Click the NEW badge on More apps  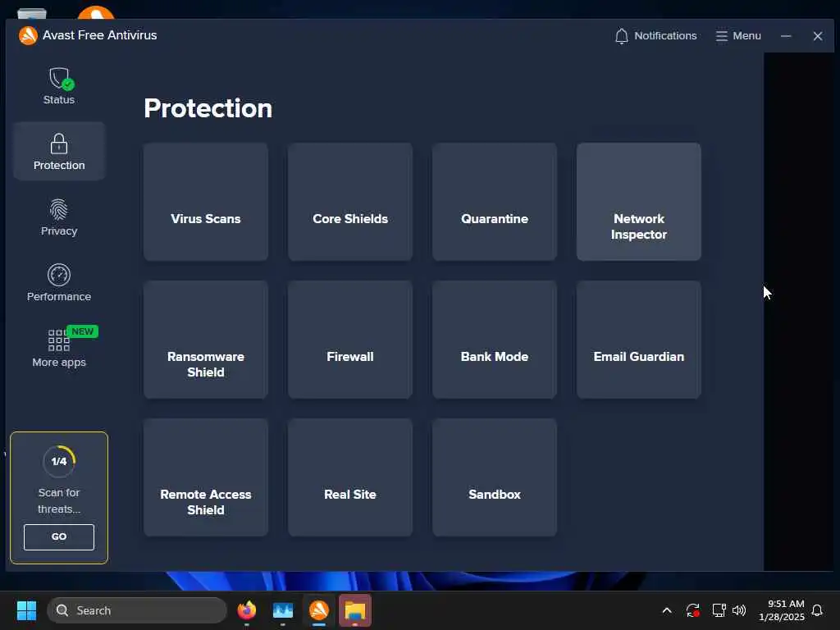pyautogui.click(x=83, y=331)
